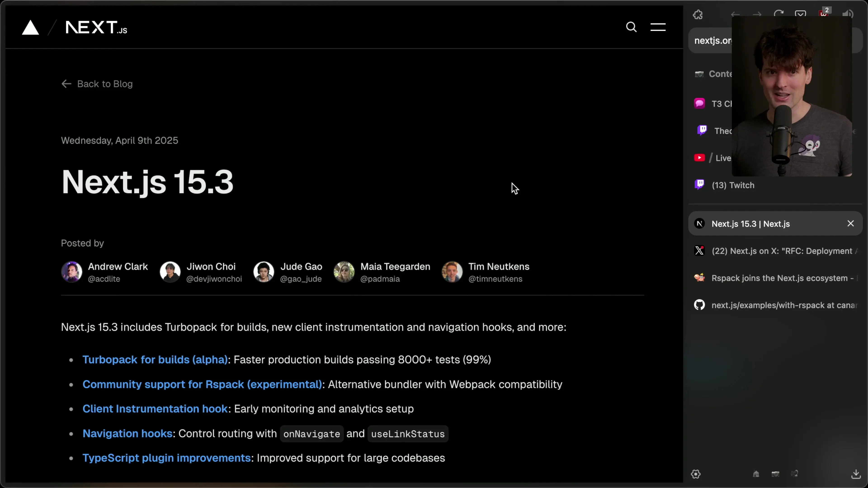Switch to the house space icon
Viewport: 868px width, 488px height.
point(756,474)
